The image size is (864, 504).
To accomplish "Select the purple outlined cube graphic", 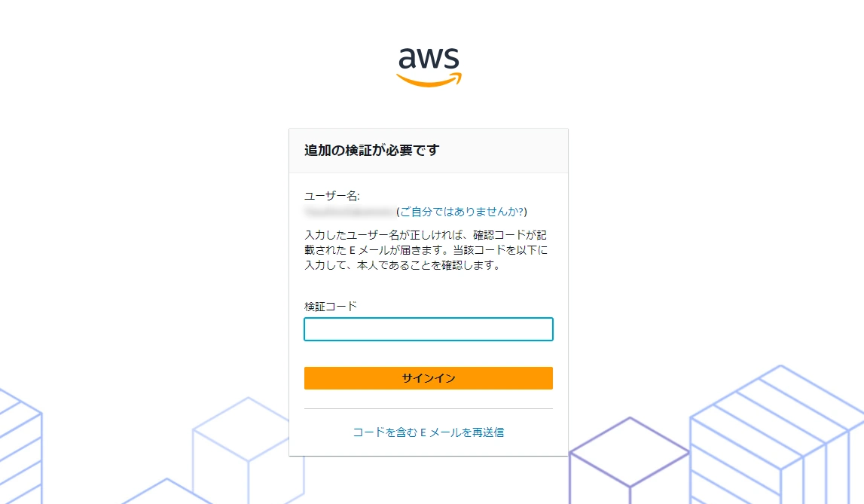I will click(x=629, y=460).
